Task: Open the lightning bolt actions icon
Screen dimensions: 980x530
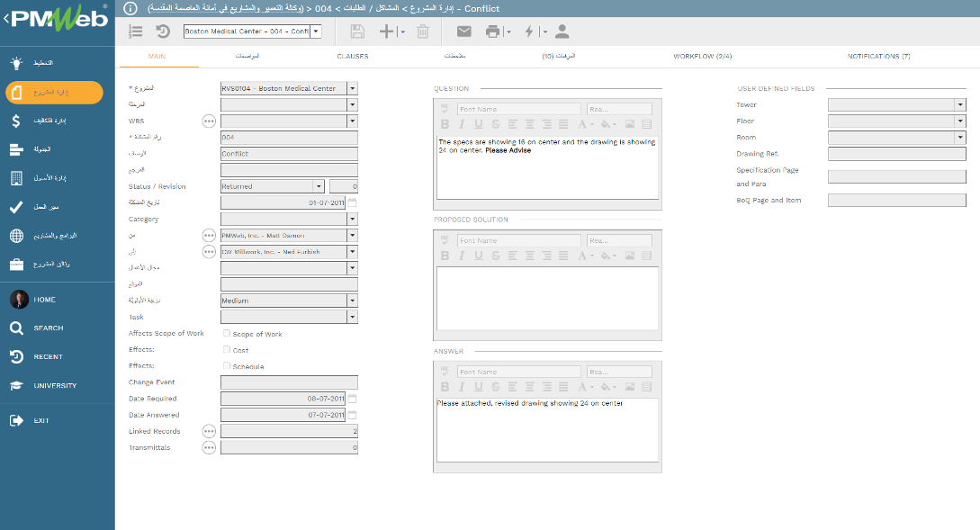Action: [x=529, y=31]
